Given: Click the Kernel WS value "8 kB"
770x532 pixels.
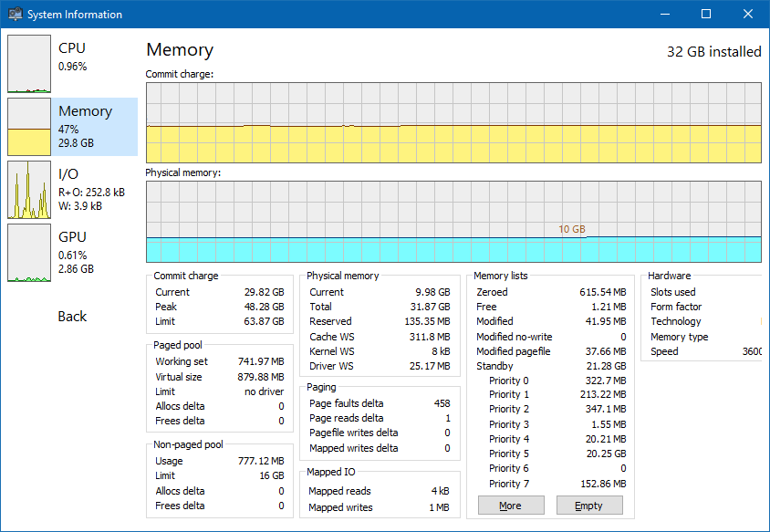Looking at the screenshot, I should (441, 352).
